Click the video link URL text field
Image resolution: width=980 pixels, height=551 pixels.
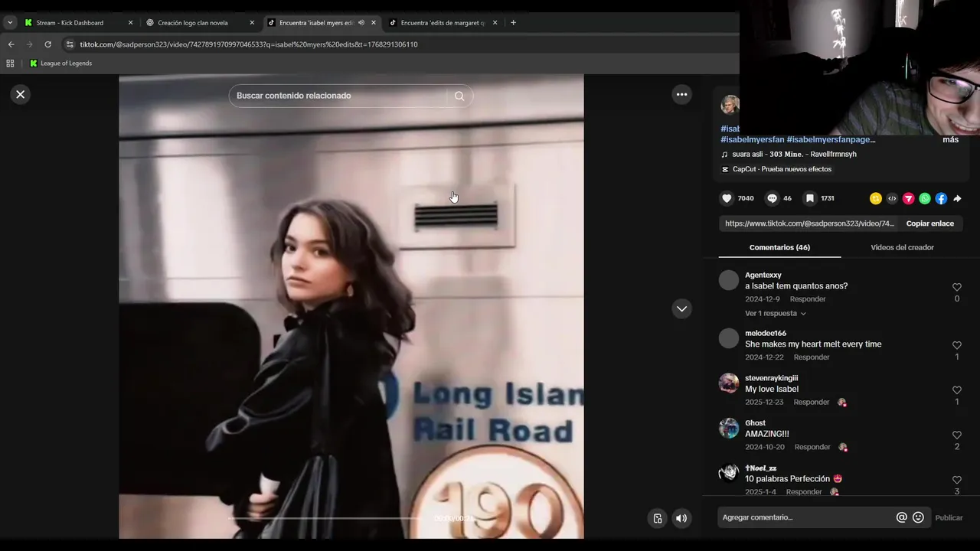(x=809, y=223)
